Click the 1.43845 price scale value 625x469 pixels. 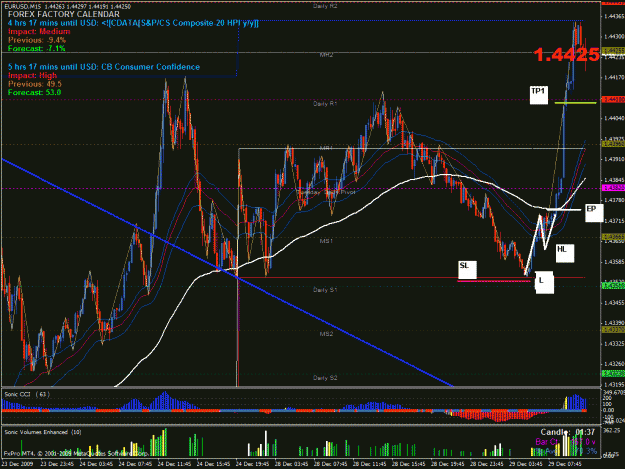coord(614,180)
